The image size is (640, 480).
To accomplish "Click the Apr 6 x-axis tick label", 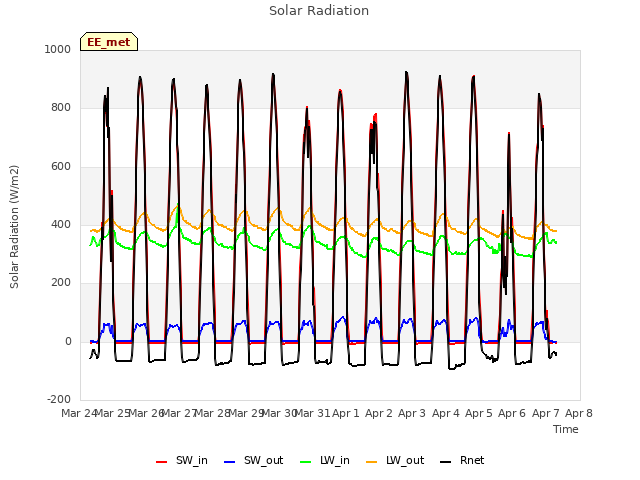I will (512, 413).
